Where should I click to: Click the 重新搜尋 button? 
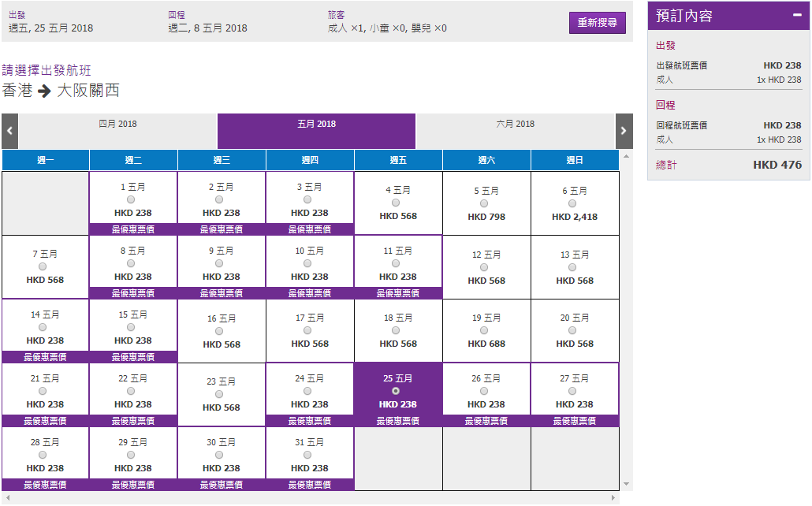click(597, 23)
